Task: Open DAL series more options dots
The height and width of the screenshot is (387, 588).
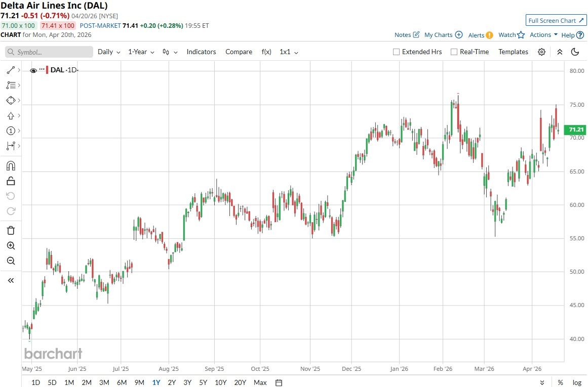Action: [x=42, y=70]
